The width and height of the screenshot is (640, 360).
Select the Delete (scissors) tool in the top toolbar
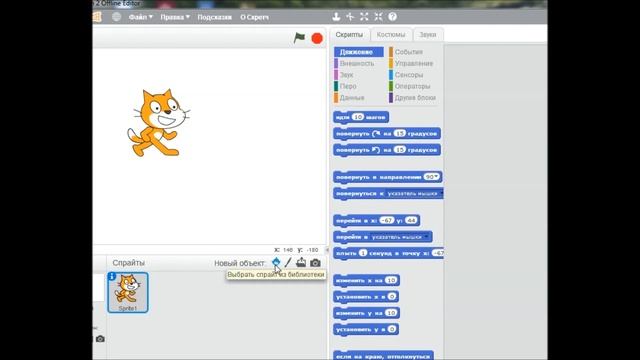pyautogui.click(x=350, y=17)
